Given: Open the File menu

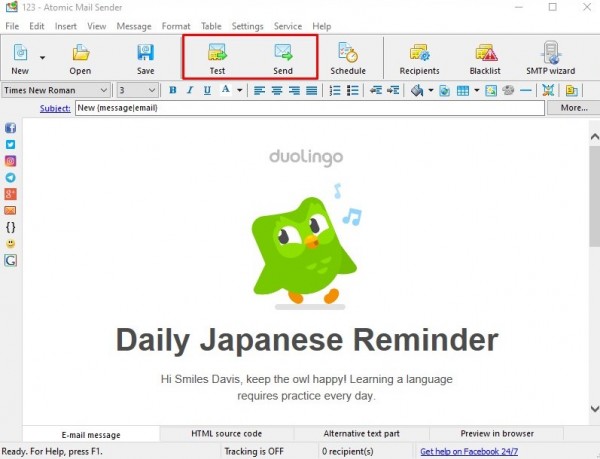Looking at the screenshot, I should pos(12,26).
